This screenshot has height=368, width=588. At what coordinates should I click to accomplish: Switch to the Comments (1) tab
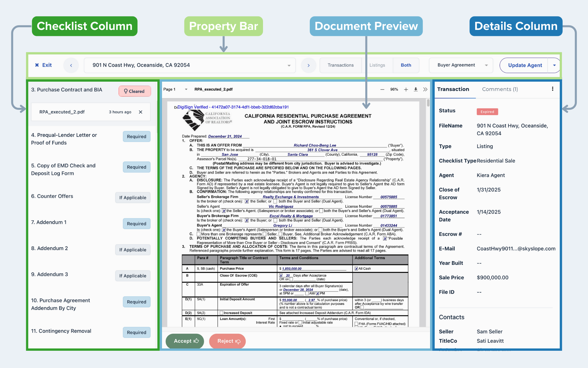coord(500,89)
